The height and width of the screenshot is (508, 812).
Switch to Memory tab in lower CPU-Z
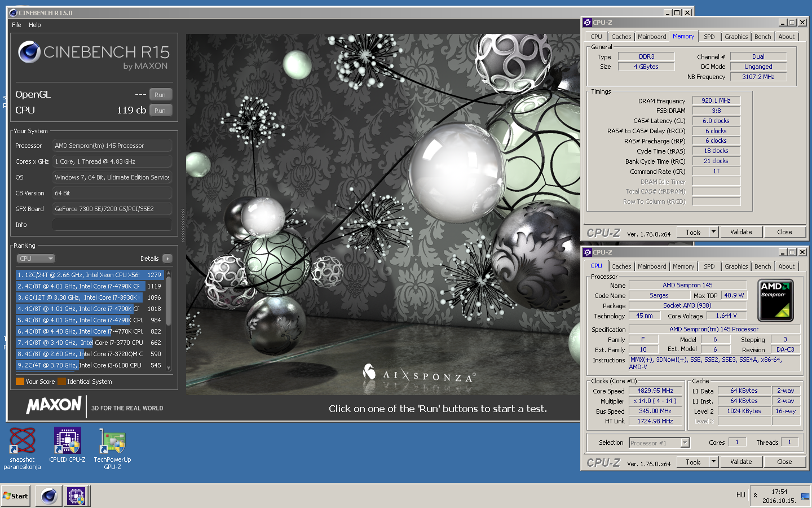pos(683,266)
